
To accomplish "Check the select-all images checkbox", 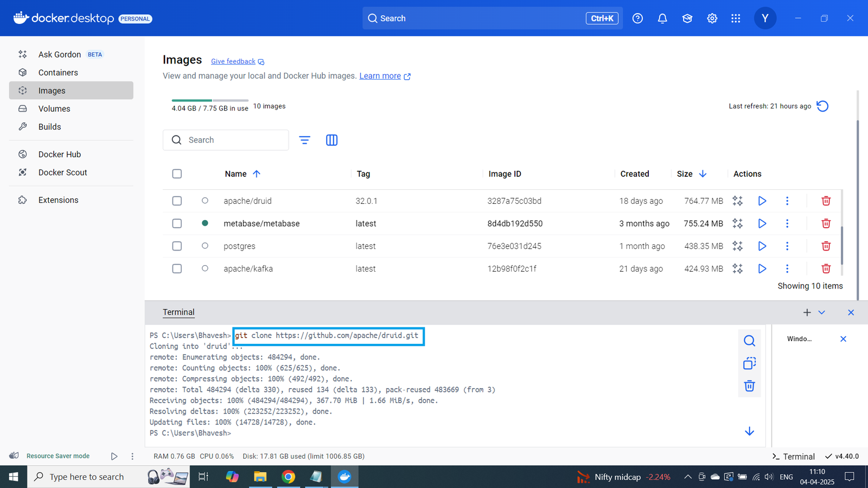I will coord(177,174).
